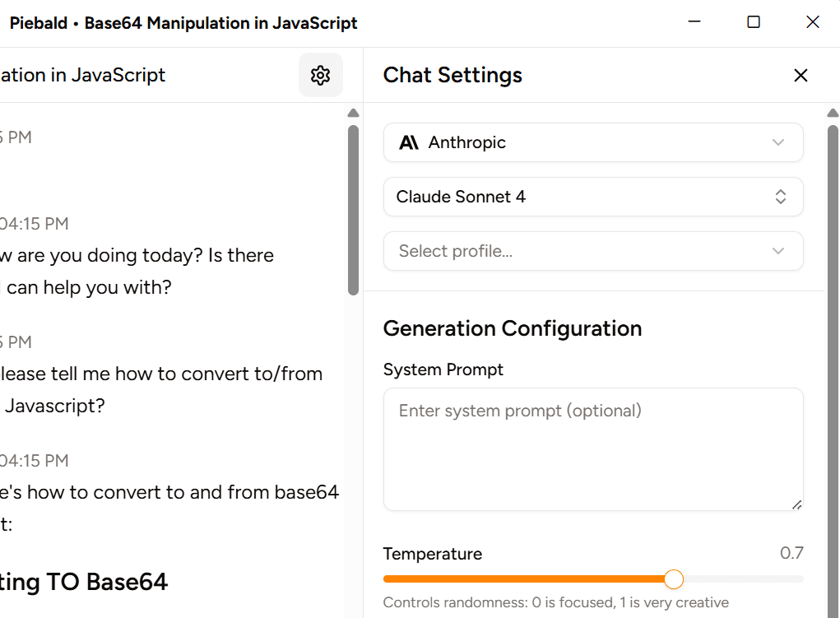The width and height of the screenshot is (840, 618).
Task: Close the Chat Settings panel
Action: [x=801, y=76]
